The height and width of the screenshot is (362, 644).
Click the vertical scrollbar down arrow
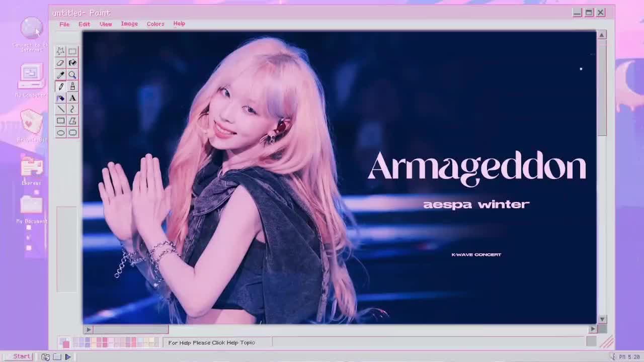pos(602,319)
